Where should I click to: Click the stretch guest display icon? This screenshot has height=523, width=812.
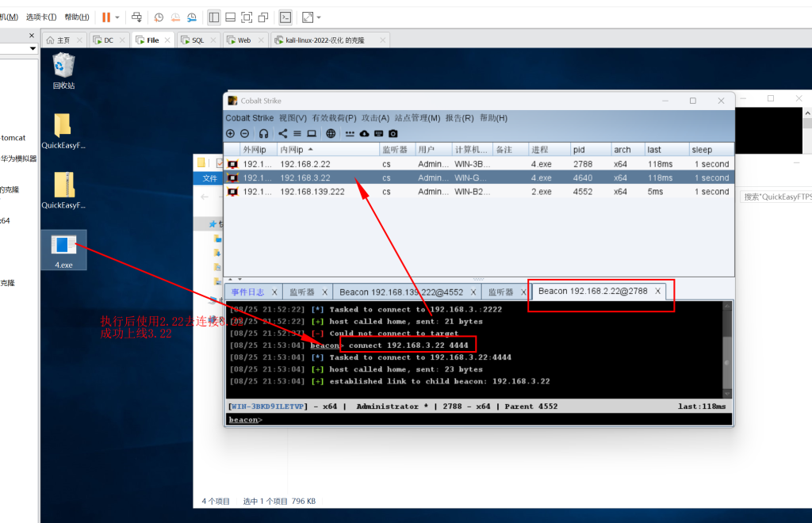(308, 17)
